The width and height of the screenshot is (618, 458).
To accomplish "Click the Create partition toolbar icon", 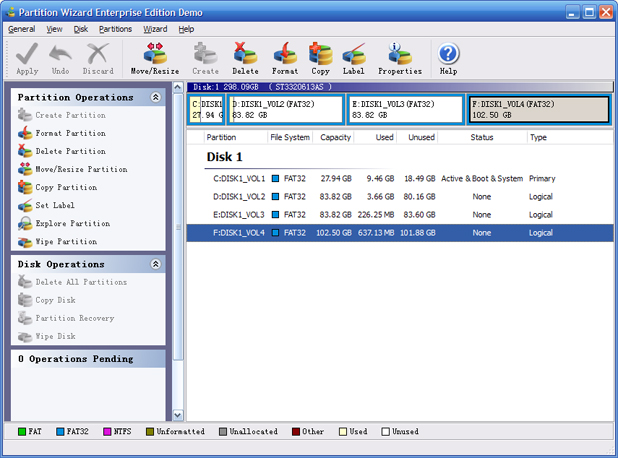I will [205, 54].
